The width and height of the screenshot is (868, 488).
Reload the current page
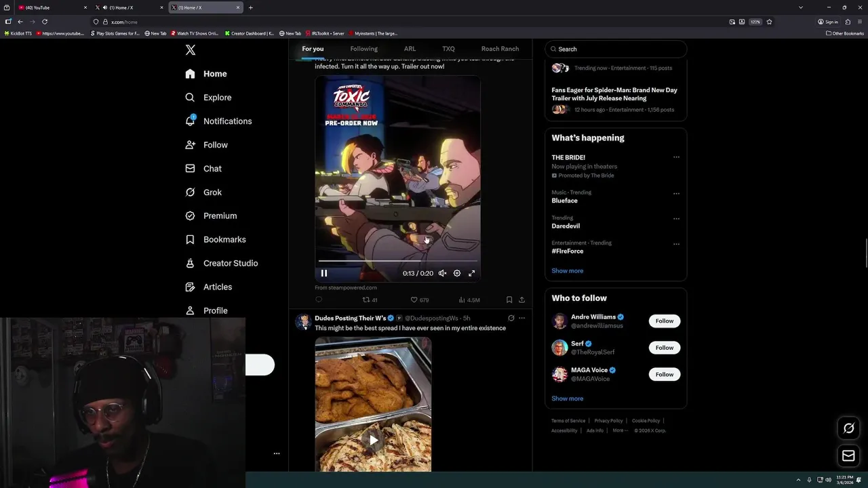(45, 22)
